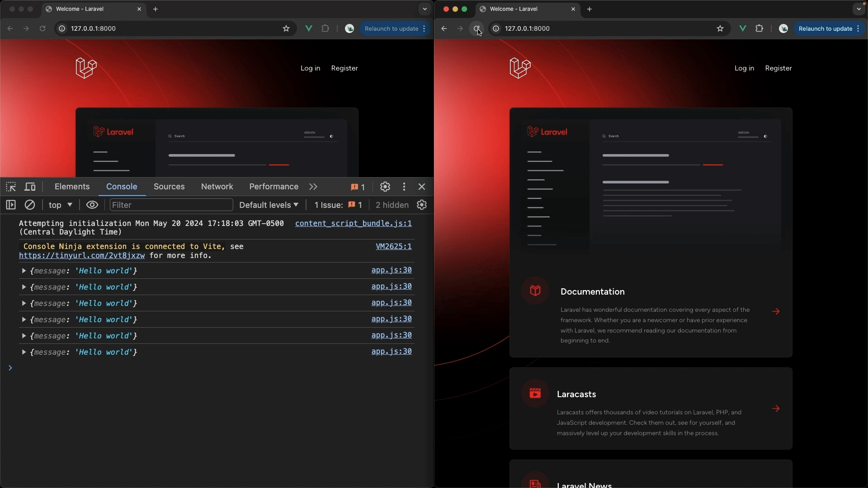Click Log in on the right window page

745,68
